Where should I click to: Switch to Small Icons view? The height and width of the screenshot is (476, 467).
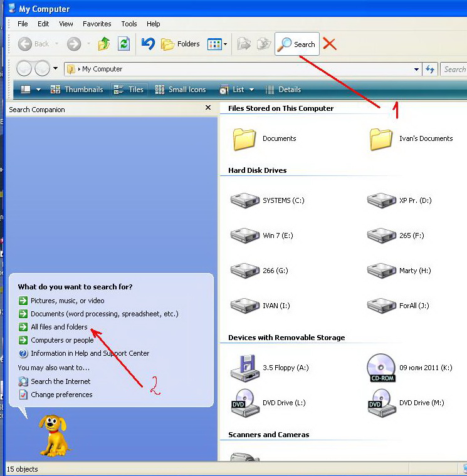pos(181,90)
